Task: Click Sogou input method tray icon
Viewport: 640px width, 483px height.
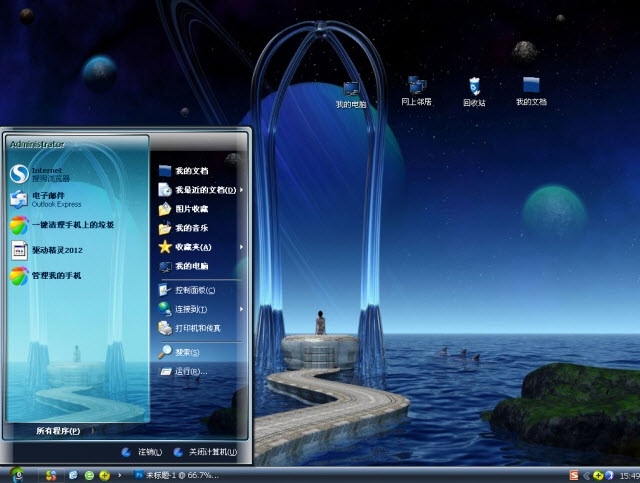Action: [x=574, y=475]
